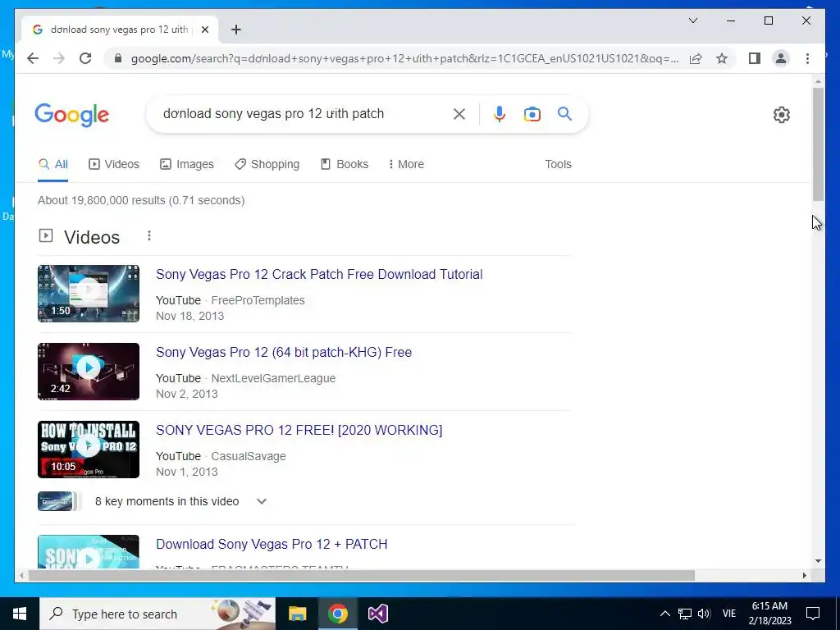Click Chrome icon on the taskbar
Viewport: 840px width, 630px height.
(x=337, y=614)
